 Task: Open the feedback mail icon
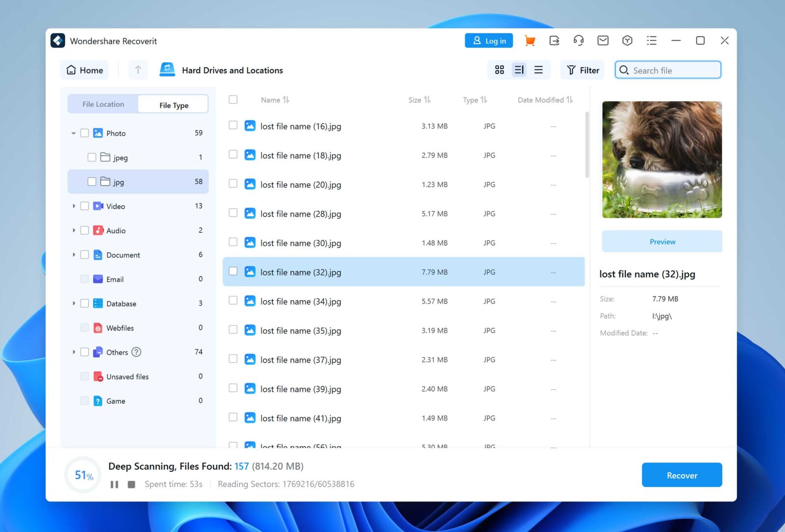tap(603, 41)
